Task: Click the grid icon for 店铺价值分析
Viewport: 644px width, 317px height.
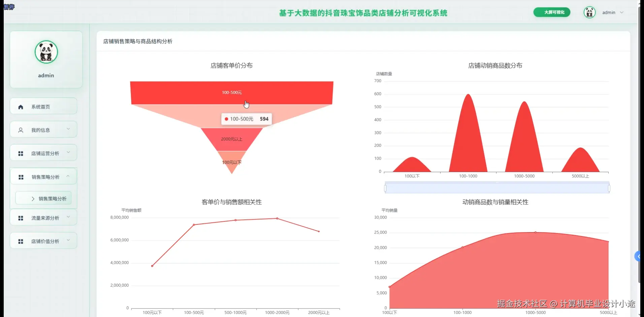Action: (21, 241)
